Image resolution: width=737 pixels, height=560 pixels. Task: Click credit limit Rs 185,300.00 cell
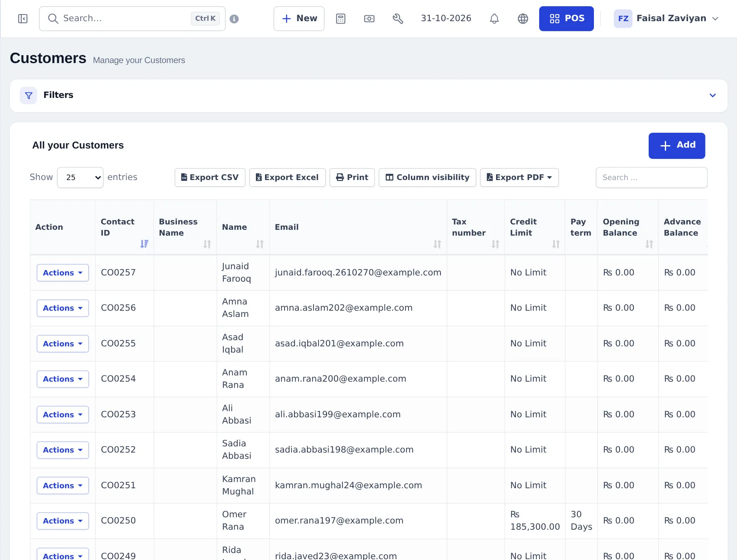(535, 521)
